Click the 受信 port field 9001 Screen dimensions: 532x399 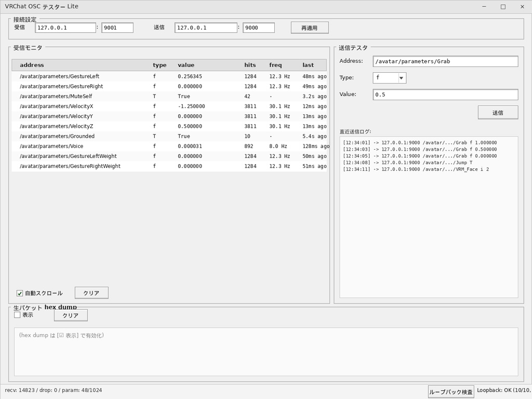click(x=117, y=28)
